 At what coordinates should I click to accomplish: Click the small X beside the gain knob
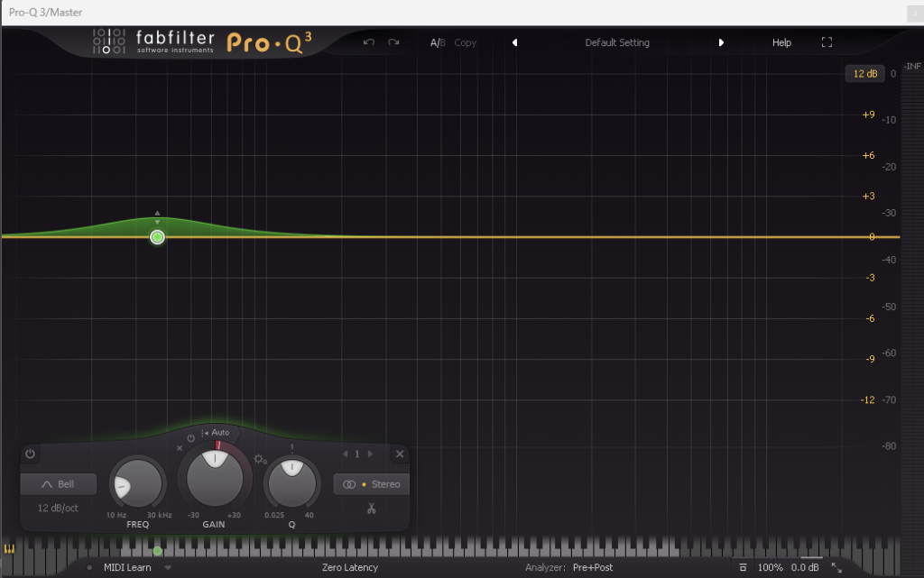(180, 448)
